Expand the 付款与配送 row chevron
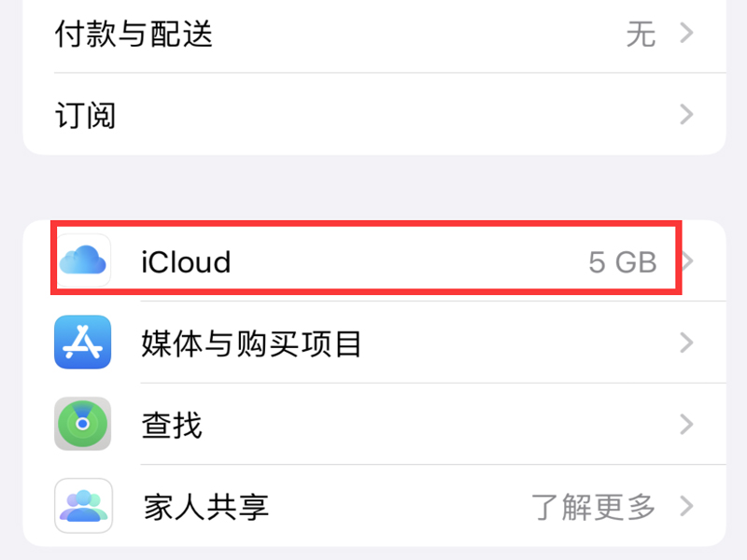747x560 pixels. (687, 35)
